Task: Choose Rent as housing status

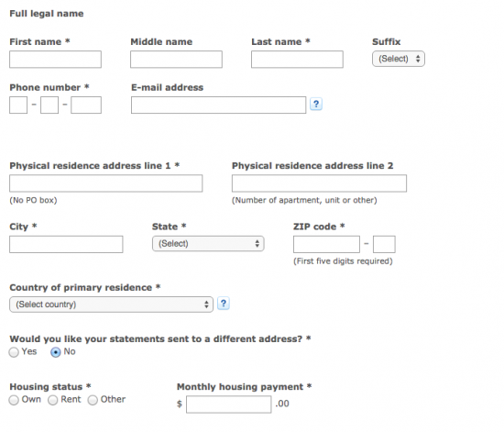Action: [53, 400]
